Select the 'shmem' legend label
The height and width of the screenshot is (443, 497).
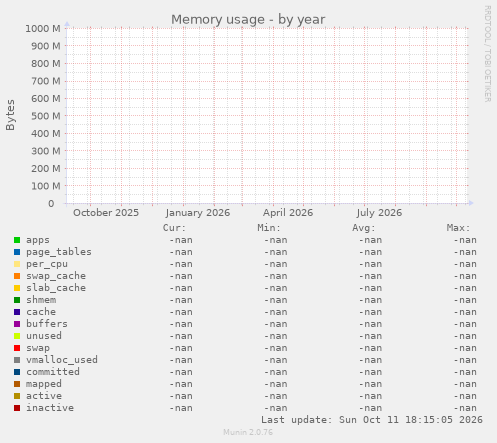click(41, 300)
